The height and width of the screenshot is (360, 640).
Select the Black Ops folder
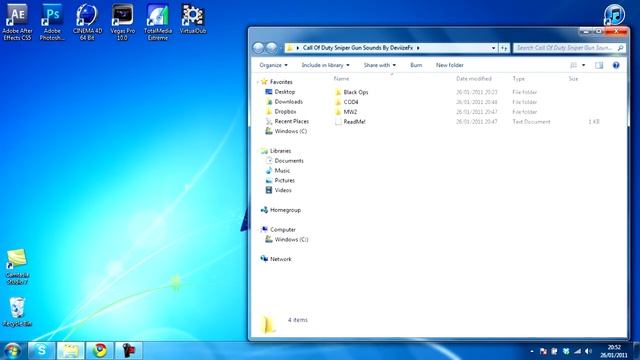tap(351, 92)
